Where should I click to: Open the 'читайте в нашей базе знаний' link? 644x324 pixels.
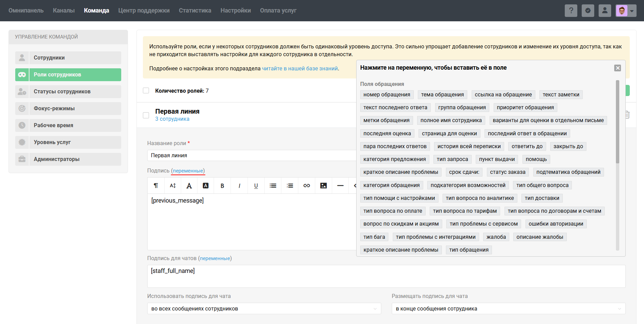click(x=300, y=68)
